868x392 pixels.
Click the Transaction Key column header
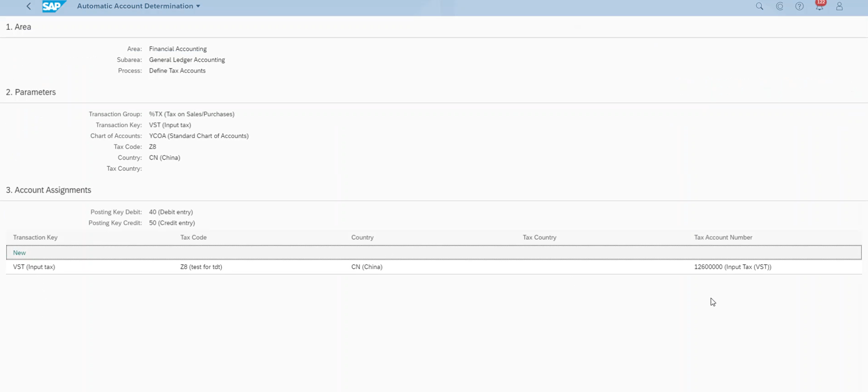(x=35, y=237)
